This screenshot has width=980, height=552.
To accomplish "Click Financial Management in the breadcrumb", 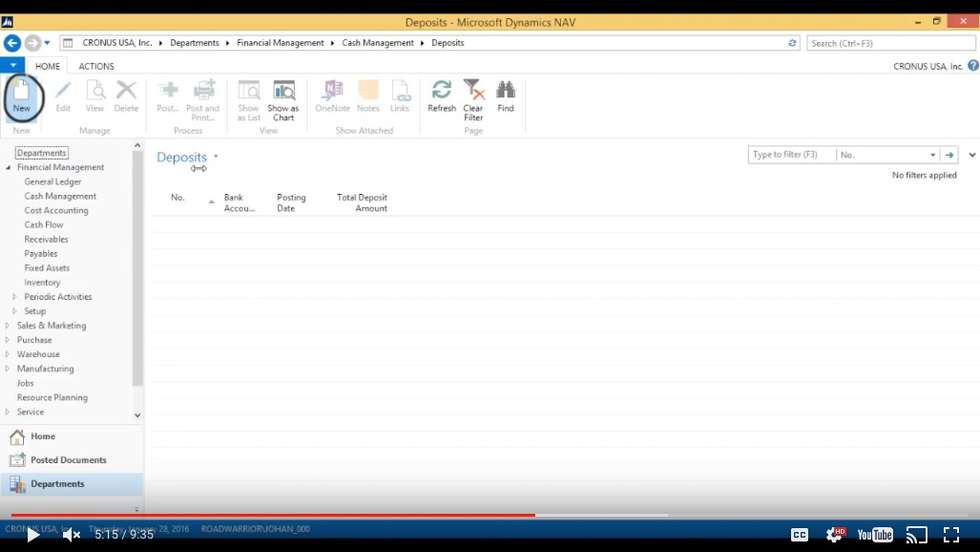I will point(280,43).
